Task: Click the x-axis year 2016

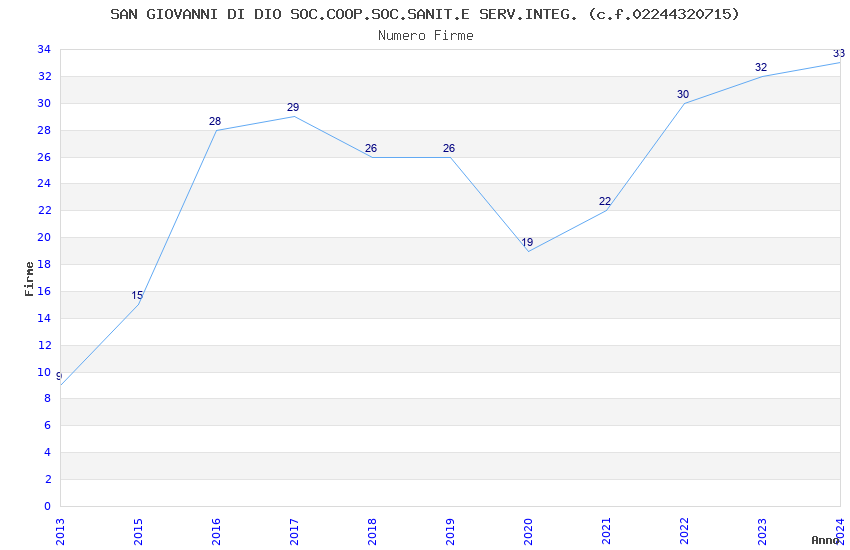Action: [x=216, y=532]
